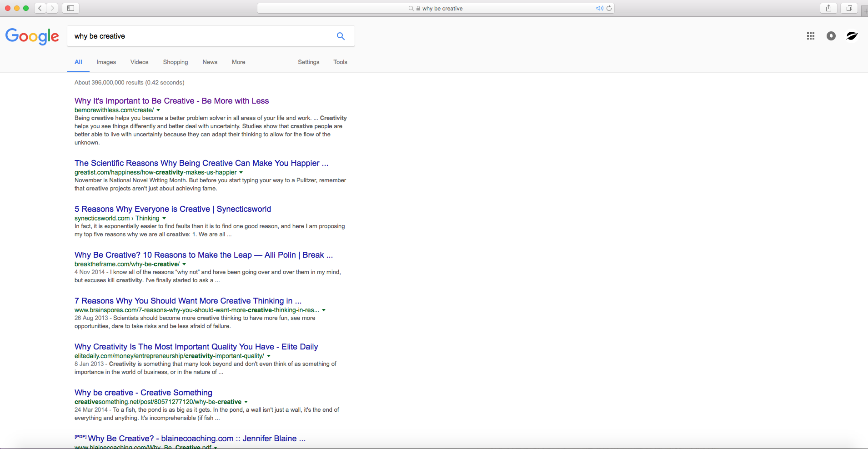Image resolution: width=868 pixels, height=449 pixels.
Task: Open Google notifications bell icon
Action: [x=831, y=36]
